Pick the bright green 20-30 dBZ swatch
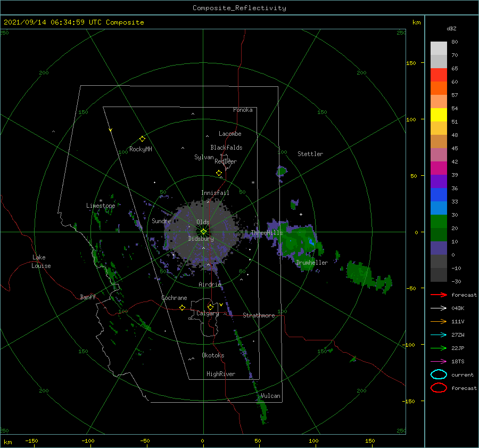This screenshot has height=448, width=479. click(x=439, y=221)
